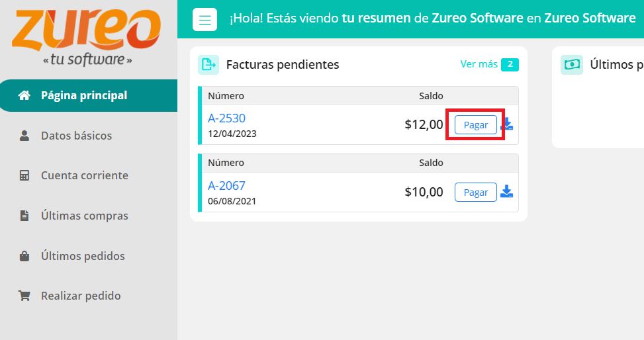Viewport: 644px width, 340px height.
Task: Select Cuenta corriente in the sidebar
Action: 84,176
